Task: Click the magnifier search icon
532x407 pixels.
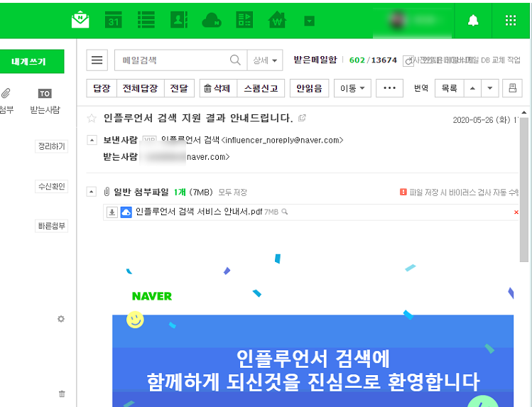Action: click(235, 60)
